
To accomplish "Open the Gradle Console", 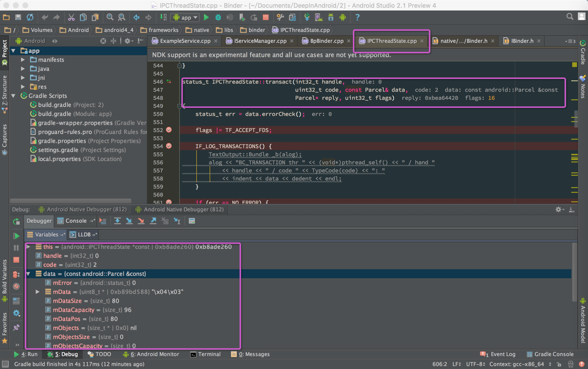I will tap(550, 354).
